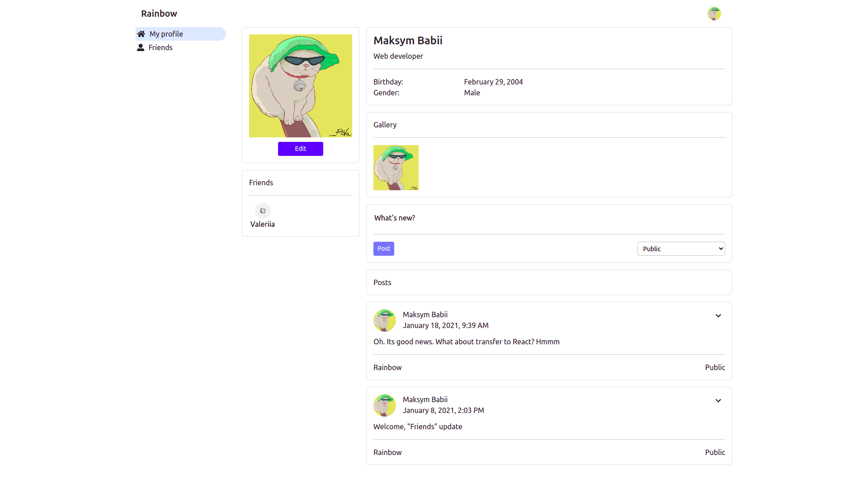Click the large profile picture of the cat
This screenshot has height=488, width=868.
pos(300,86)
